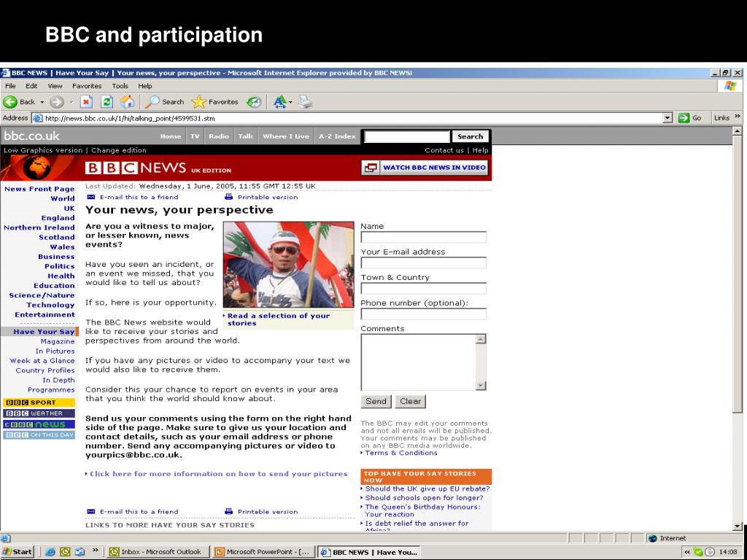Click the Media/History icon next to Favorites
Image resolution: width=747 pixels, height=560 pixels.
(254, 102)
